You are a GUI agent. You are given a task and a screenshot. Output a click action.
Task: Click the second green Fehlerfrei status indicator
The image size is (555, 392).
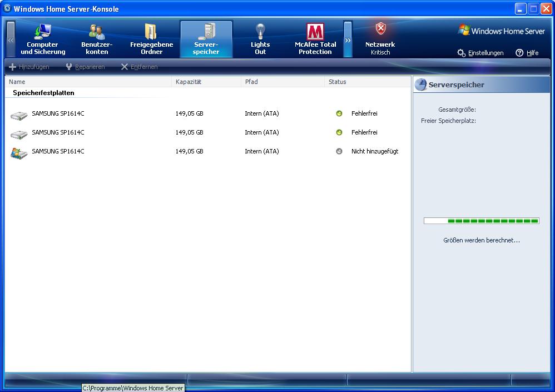pos(339,132)
